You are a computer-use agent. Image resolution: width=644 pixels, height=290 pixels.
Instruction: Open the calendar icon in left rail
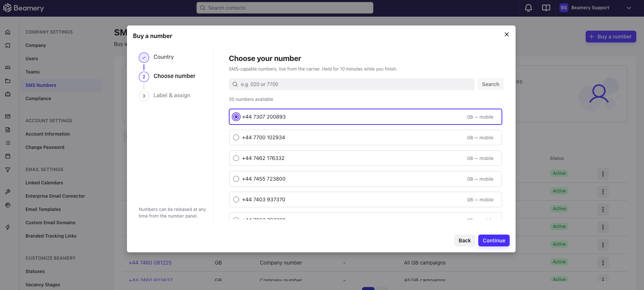pyautogui.click(x=8, y=156)
